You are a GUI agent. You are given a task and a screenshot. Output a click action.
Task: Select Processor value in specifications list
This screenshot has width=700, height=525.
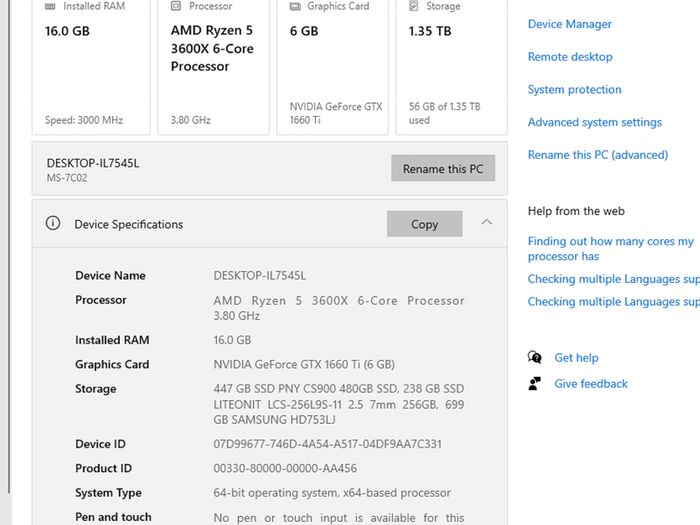pos(339,308)
